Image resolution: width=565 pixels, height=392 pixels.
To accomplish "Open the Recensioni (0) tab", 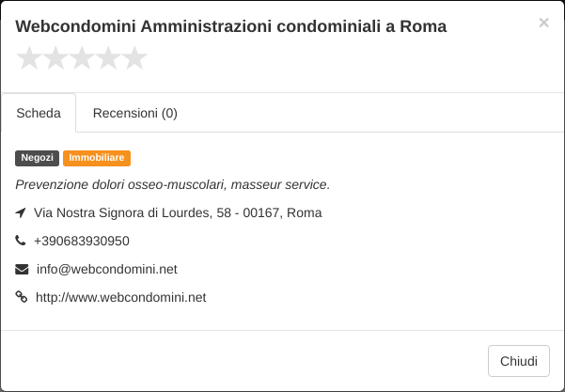I will tap(135, 113).
